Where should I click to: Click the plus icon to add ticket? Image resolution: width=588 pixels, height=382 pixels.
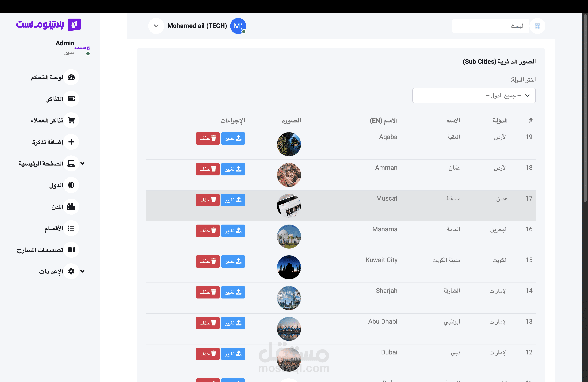point(71,142)
